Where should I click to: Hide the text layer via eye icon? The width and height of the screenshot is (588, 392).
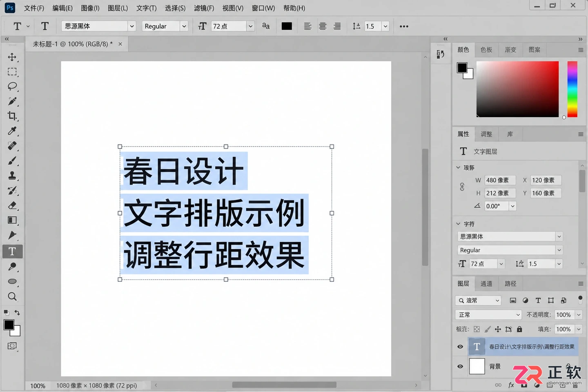(x=460, y=347)
